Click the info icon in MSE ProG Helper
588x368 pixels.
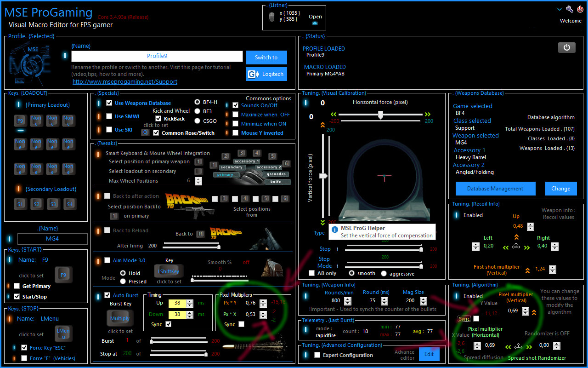(x=335, y=229)
